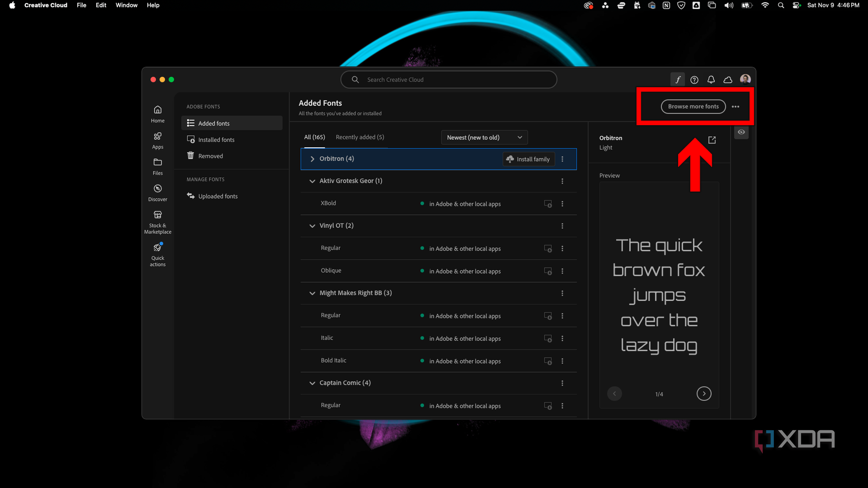Click the Browse more fonts button

[693, 106]
